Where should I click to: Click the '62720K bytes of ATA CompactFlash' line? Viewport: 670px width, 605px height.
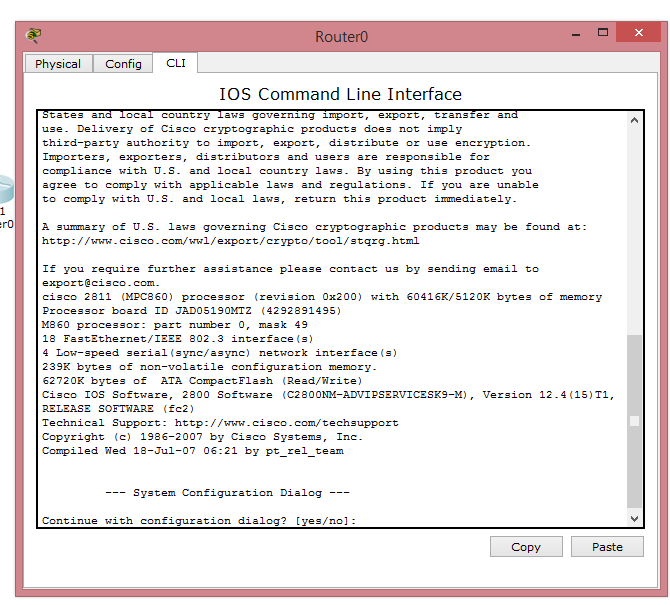pyautogui.click(x=202, y=381)
